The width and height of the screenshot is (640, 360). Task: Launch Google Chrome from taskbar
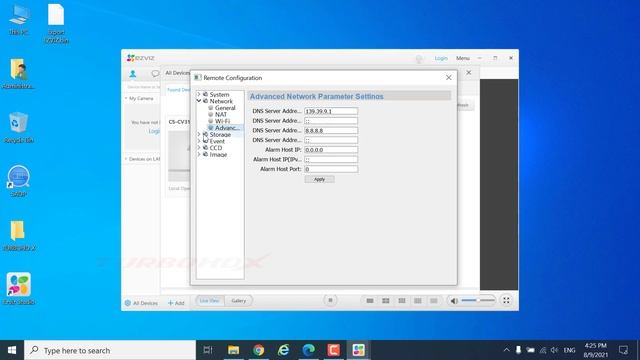(x=258, y=350)
